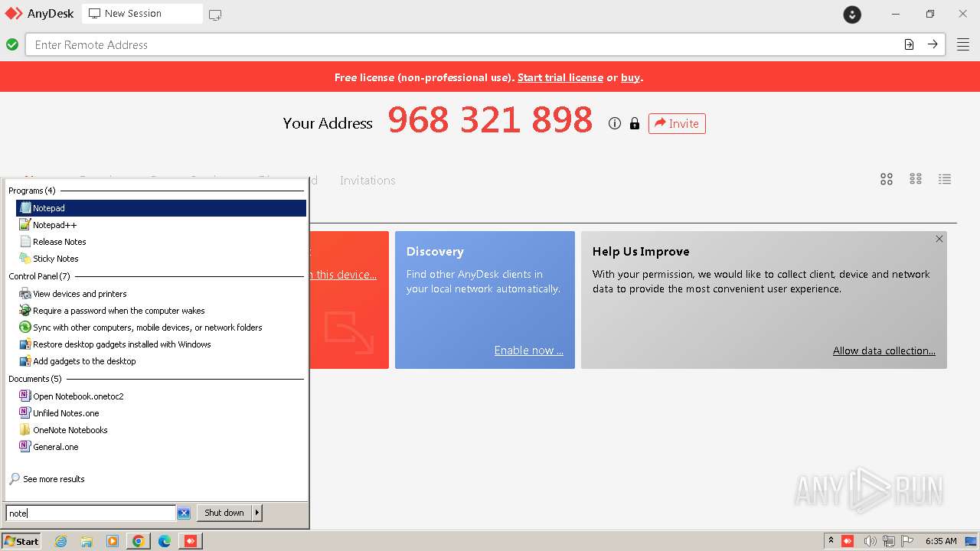Select AnyDesk taskbar button
This screenshot has width=980, height=551.
pos(191,541)
